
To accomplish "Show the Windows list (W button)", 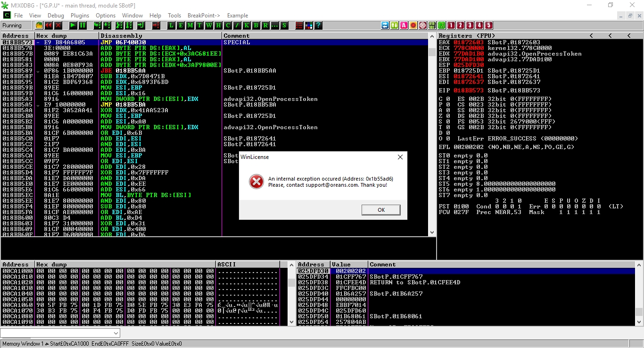I will click(x=209, y=25).
